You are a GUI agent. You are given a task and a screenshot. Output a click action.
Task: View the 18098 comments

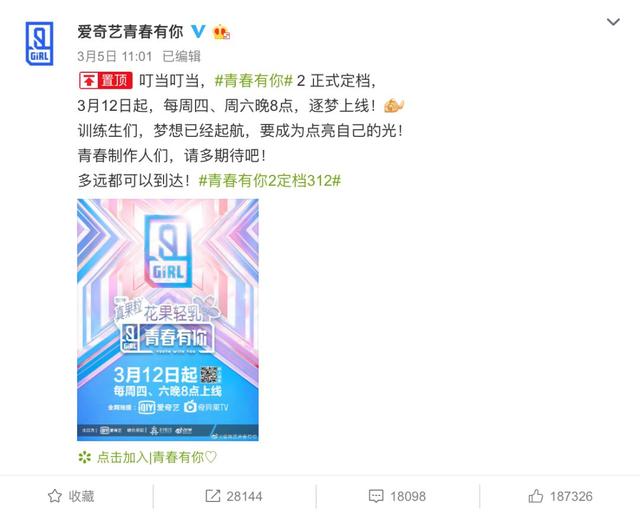(408, 497)
